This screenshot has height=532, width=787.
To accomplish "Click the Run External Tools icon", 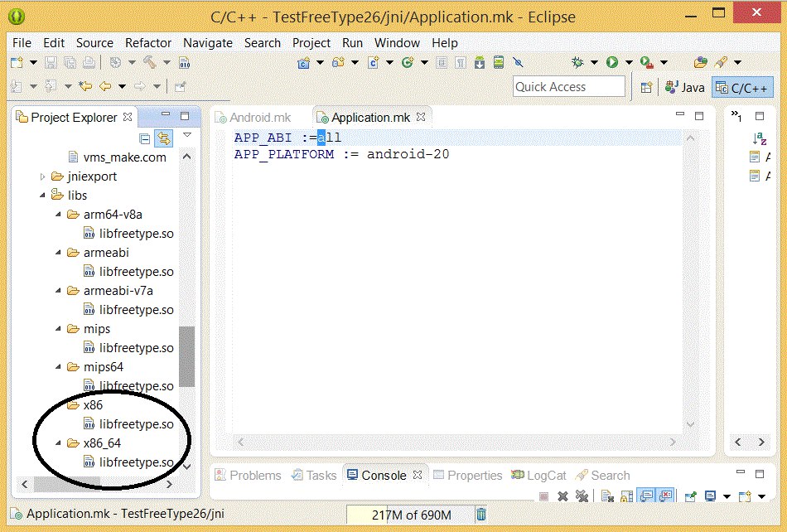I will tap(646, 63).
